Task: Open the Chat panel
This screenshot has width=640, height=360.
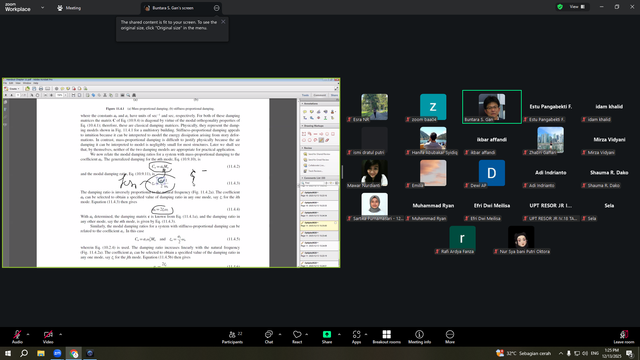Action: [269, 337]
